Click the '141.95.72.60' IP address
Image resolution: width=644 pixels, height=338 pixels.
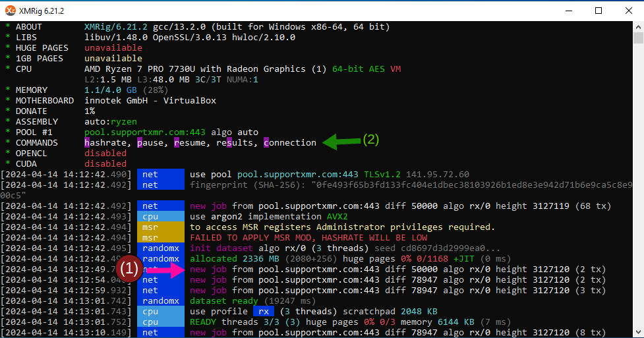(x=438, y=175)
